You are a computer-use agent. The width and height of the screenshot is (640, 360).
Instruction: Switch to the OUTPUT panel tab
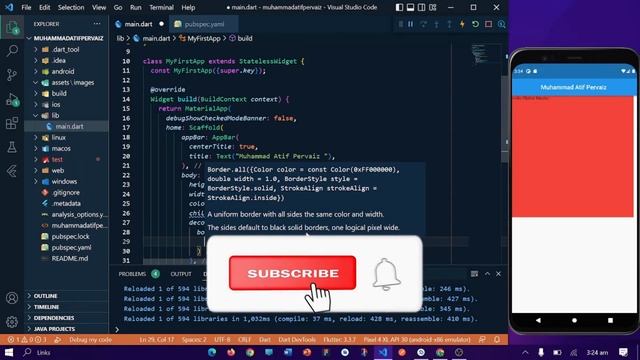tap(181, 274)
